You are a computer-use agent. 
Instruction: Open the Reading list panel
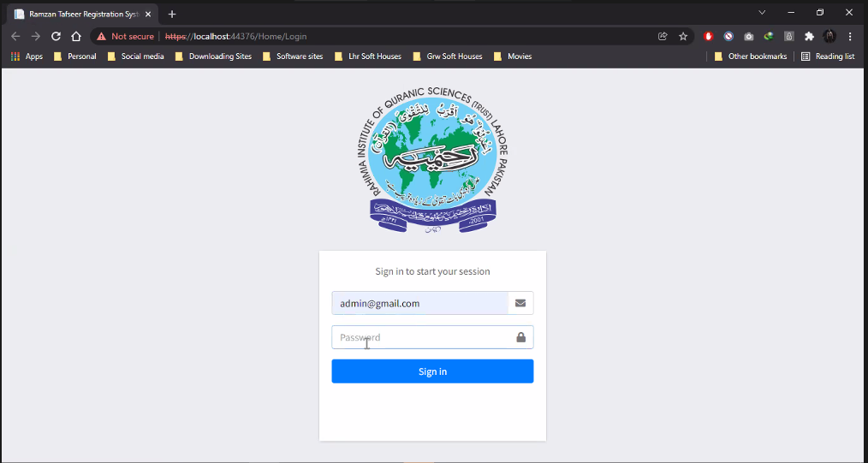(x=828, y=56)
